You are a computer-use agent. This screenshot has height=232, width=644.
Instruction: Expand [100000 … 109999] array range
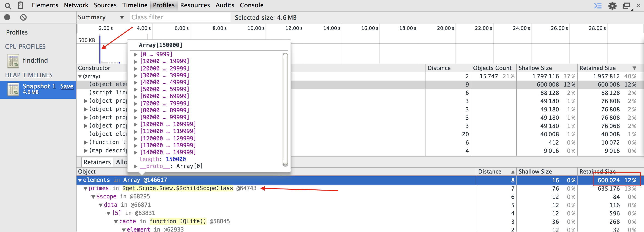point(136,124)
